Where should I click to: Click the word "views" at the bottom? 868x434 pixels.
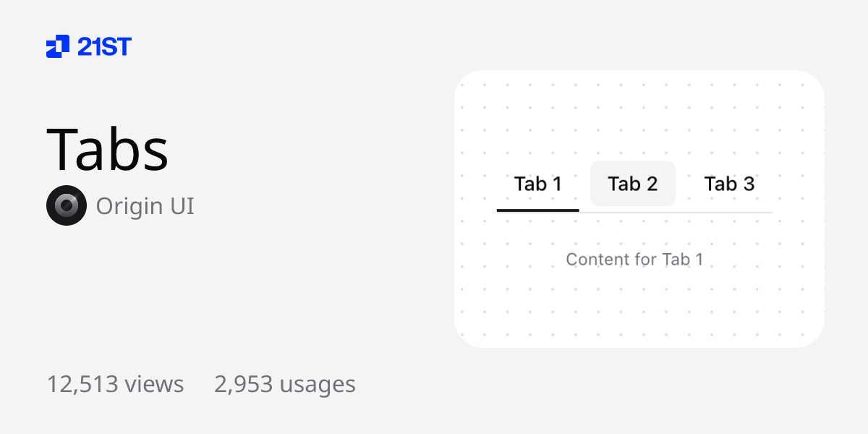pyautogui.click(x=154, y=384)
